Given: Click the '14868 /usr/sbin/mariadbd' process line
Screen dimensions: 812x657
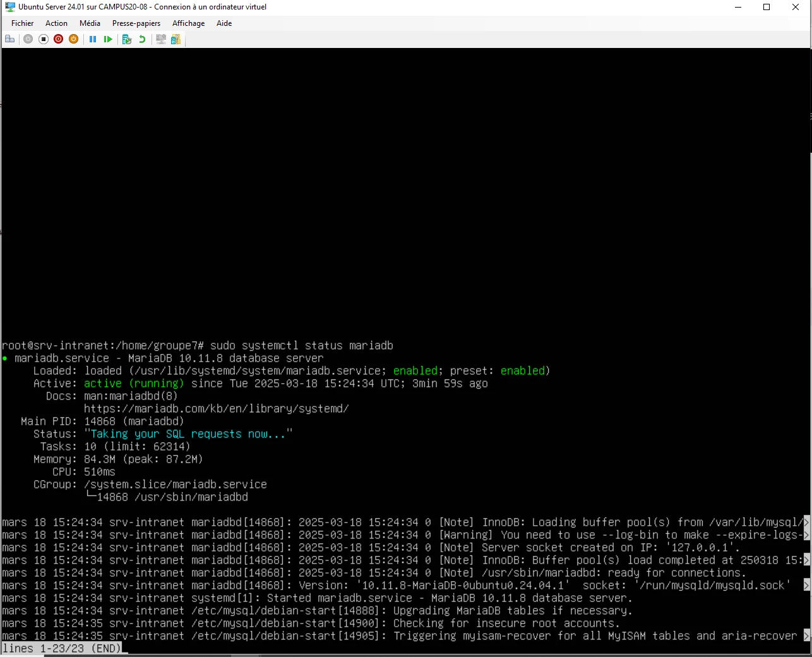Looking at the screenshot, I should tap(172, 497).
